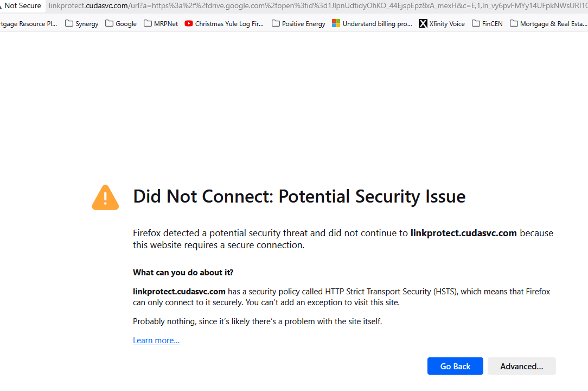Expand the FinCEN bookmarks folder
The width and height of the screenshot is (588, 391).
pyautogui.click(x=487, y=23)
